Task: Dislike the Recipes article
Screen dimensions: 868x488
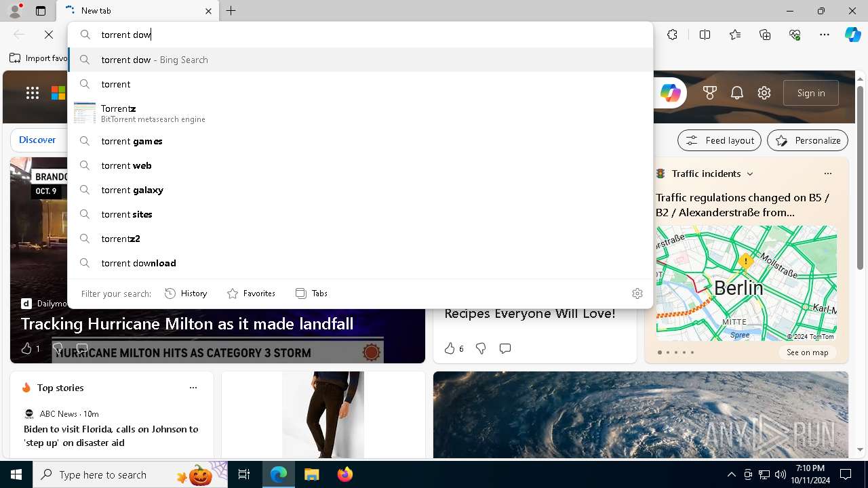Action: tap(481, 348)
